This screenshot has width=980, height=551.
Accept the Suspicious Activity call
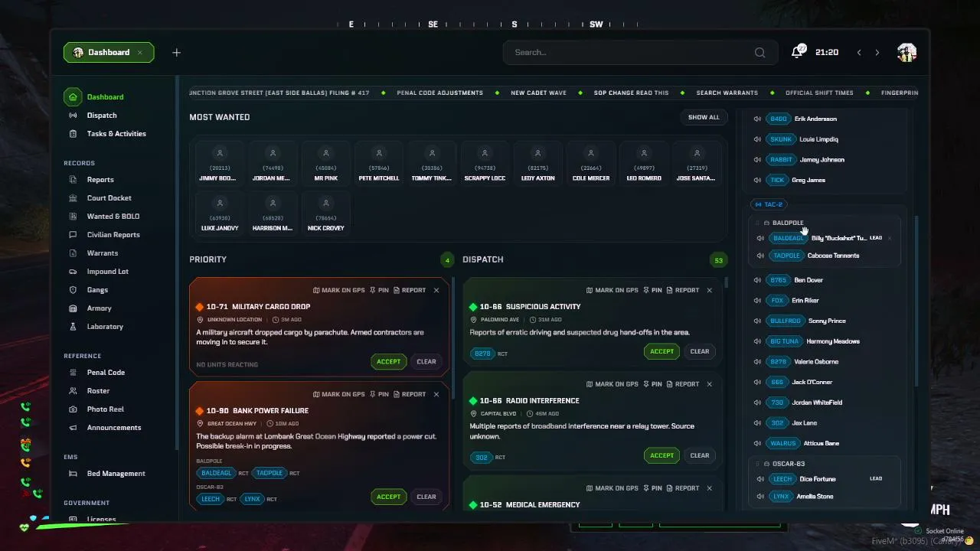coord(661,351)
